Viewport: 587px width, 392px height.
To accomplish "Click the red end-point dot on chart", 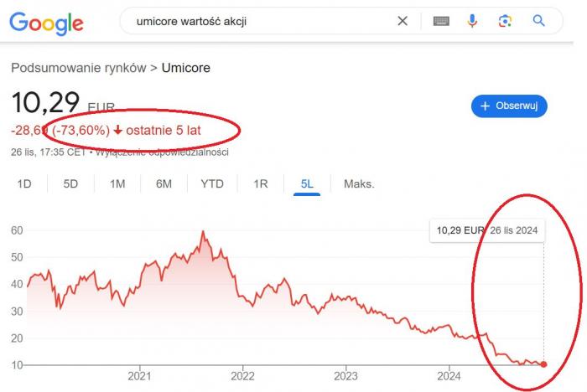I will click(x=544, y=364).
